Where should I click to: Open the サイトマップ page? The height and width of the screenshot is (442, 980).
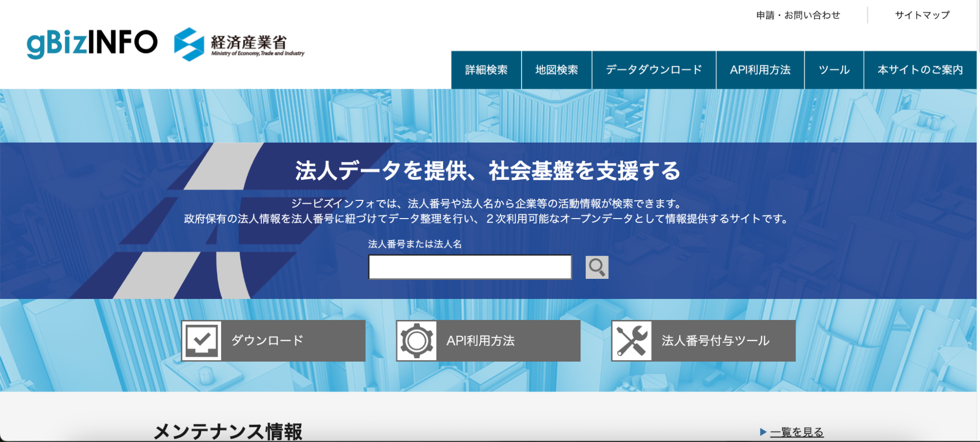[922, 15]
